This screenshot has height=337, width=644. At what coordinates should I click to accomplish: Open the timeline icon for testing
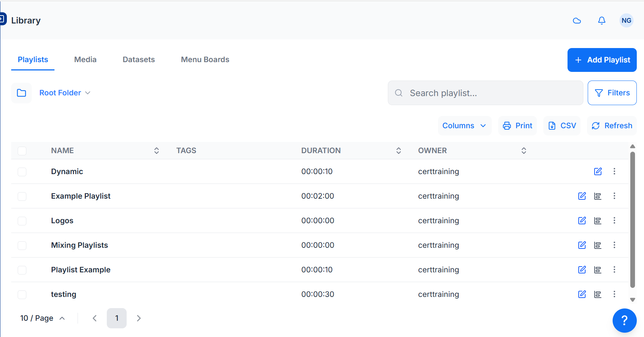coord(598,294)
